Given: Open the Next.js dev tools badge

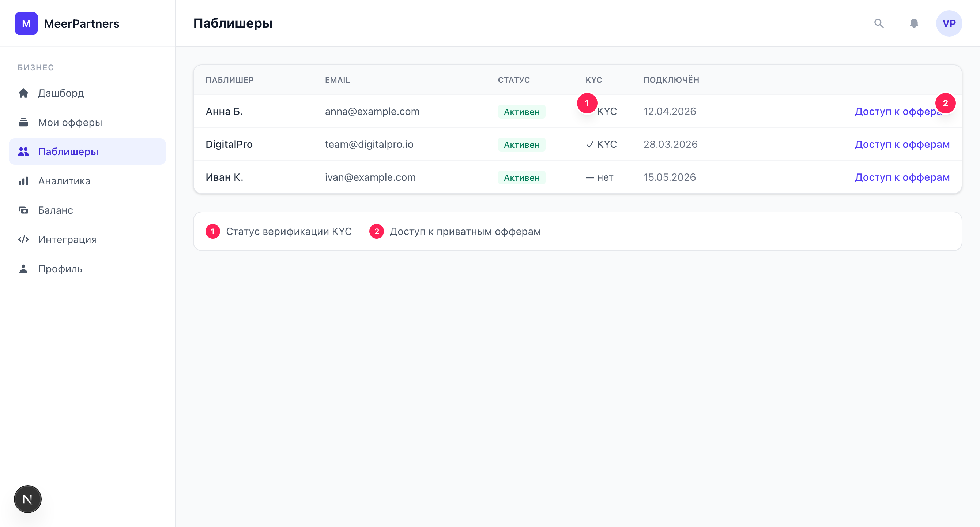Looking at the screenshot, I should click(x=28, y=499).
